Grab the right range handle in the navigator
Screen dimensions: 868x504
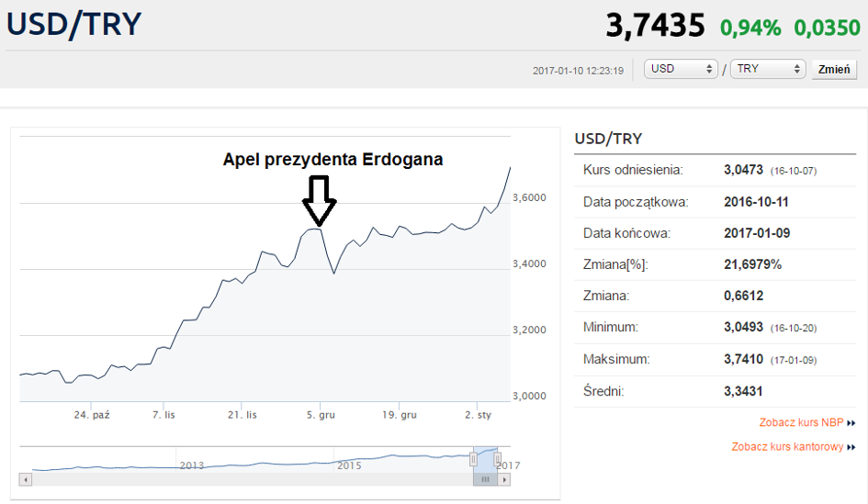[x=497, y=459]
